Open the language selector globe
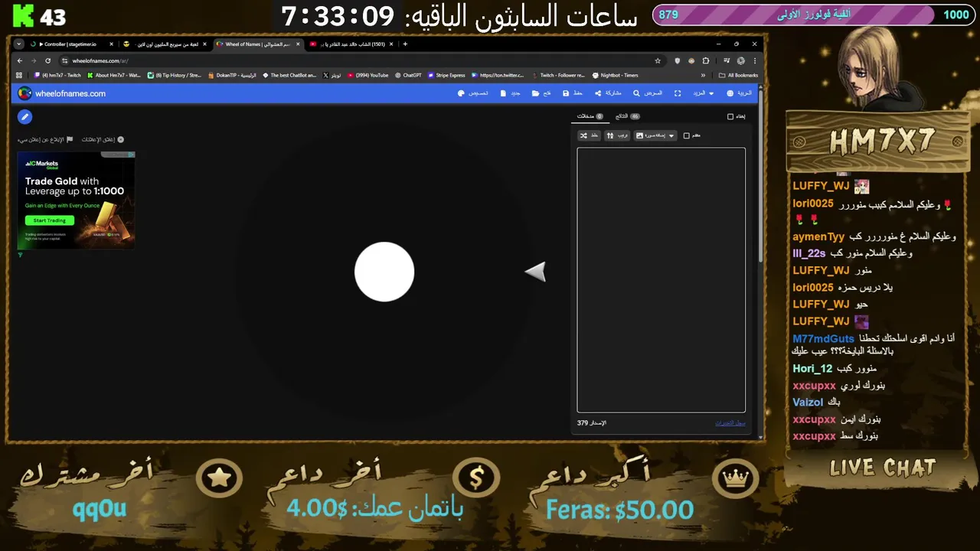 tap(740, 93)
